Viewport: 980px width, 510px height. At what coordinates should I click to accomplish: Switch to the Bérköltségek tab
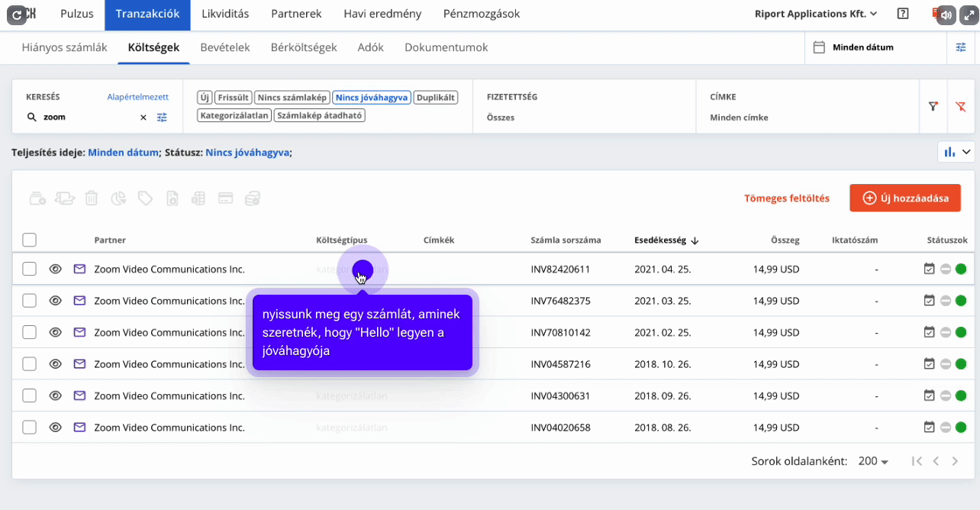click(x=304, y=47)
